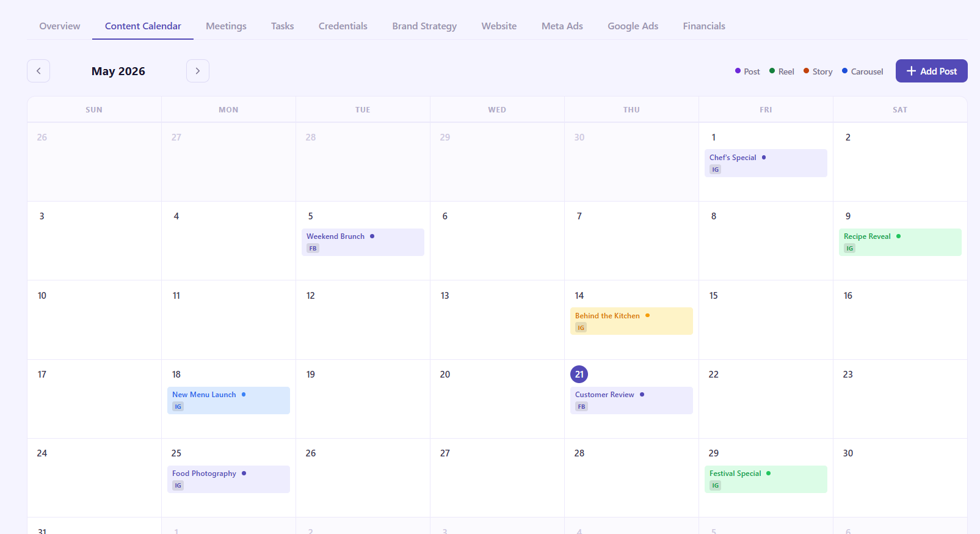Viewport: 980px width, 534px height.
Task: Open the Tasks tab
Action: [x=282, y=26]
